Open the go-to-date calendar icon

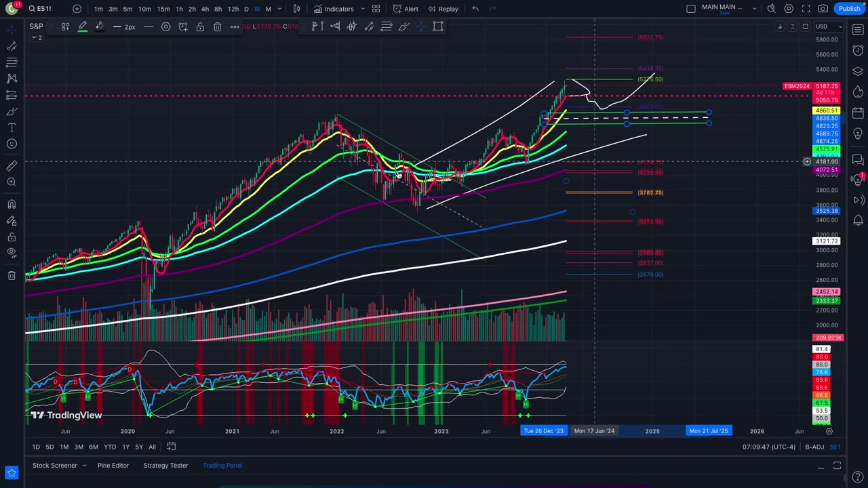click(172, 447)
